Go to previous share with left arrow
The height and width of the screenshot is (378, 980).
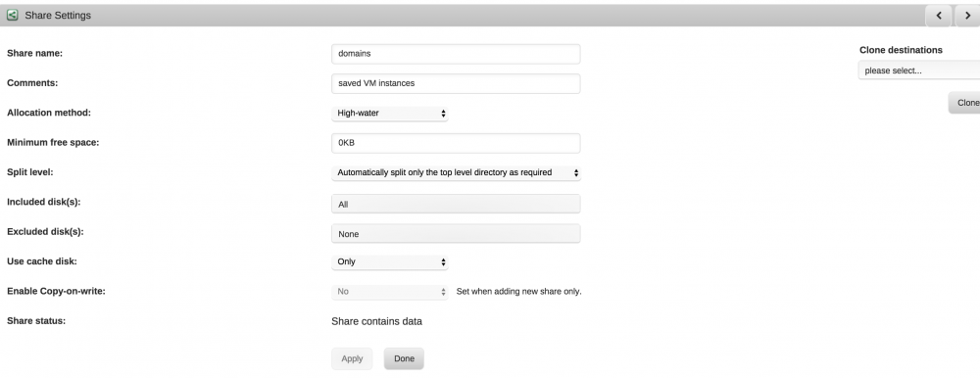[x=938, y=16]
